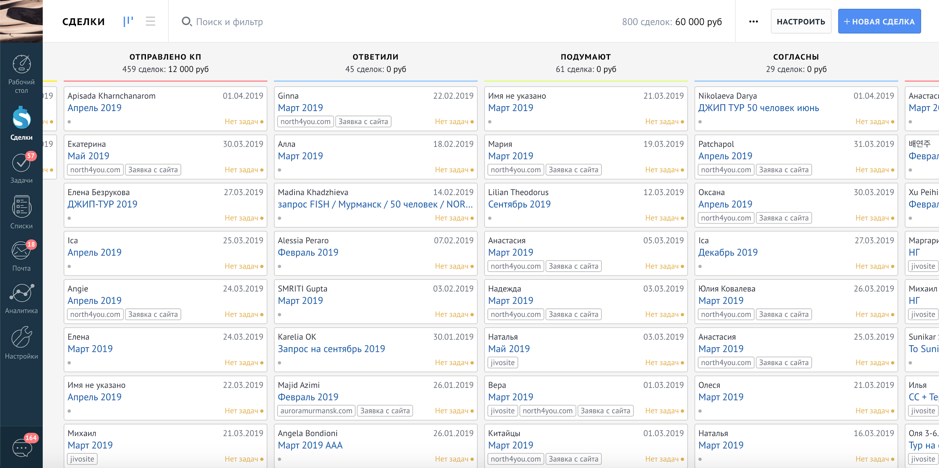Open the chat notifications icon
Viewport: 939px width, 468px height.
21,448
